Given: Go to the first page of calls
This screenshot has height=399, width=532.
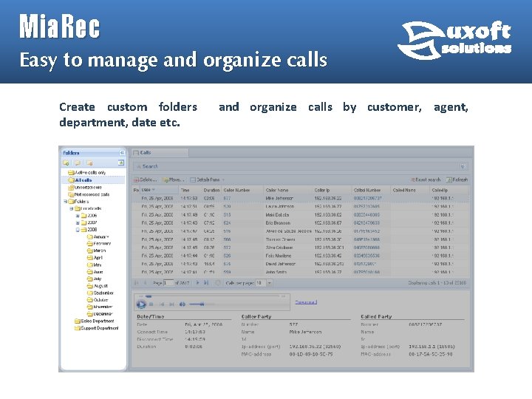Looking at the screenshot, I should (137, 283).
